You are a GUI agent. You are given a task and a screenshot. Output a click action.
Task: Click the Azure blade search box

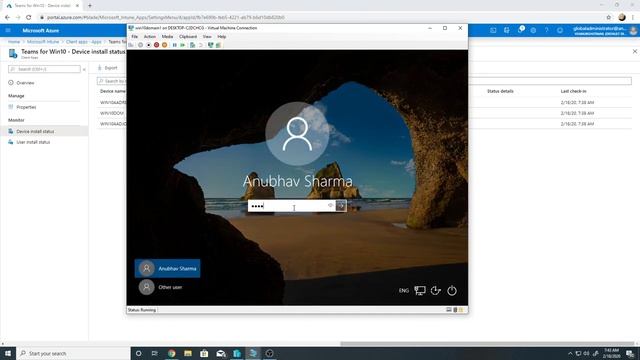click(44, 69)
